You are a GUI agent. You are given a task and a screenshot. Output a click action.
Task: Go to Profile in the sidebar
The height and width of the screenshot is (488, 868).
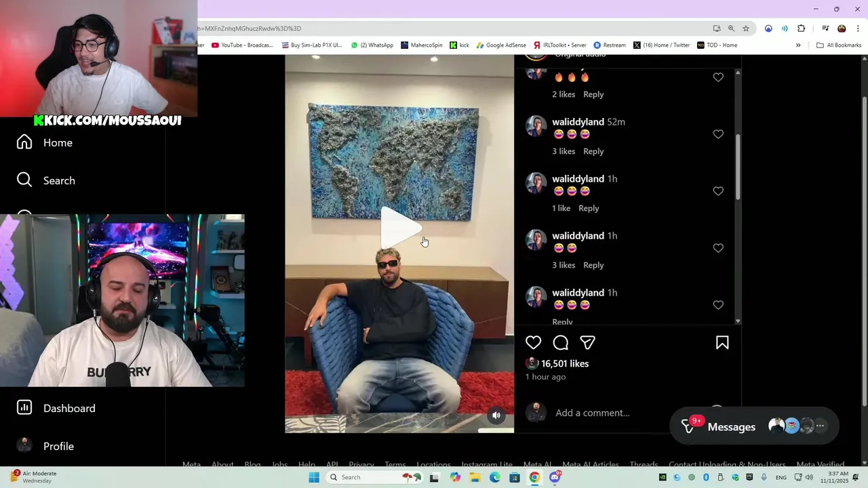[x=45, y=446]
